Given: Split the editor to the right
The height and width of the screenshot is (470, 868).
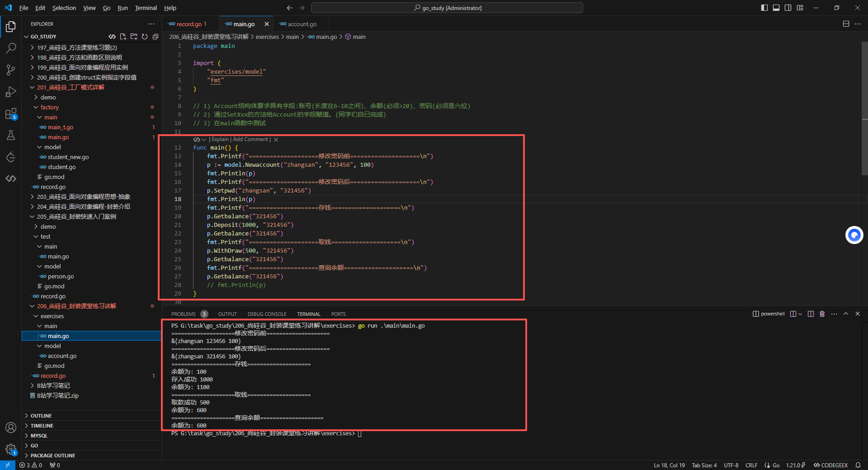Looking at the screenshot, I should click(846, 24).
